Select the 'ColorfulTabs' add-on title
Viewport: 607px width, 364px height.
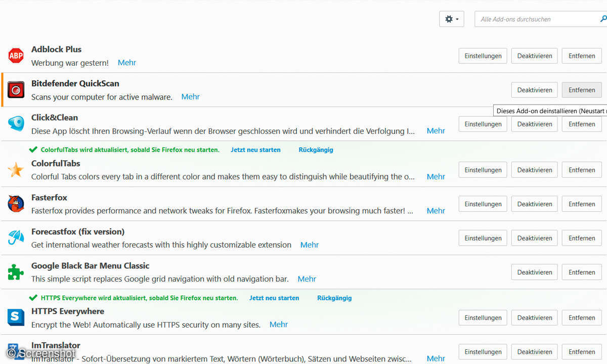(56, 163)
